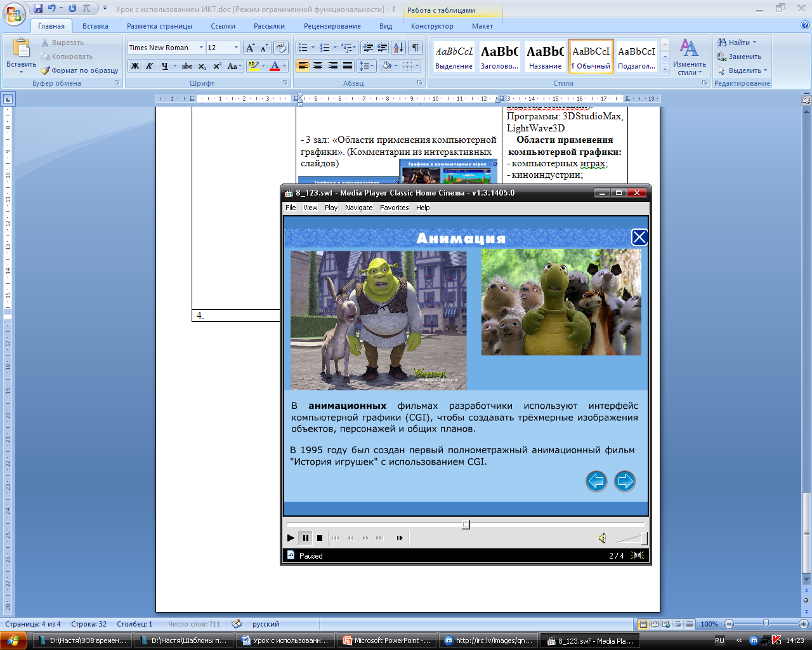Mute audio in Media Player Classic

tap(602, 538)
